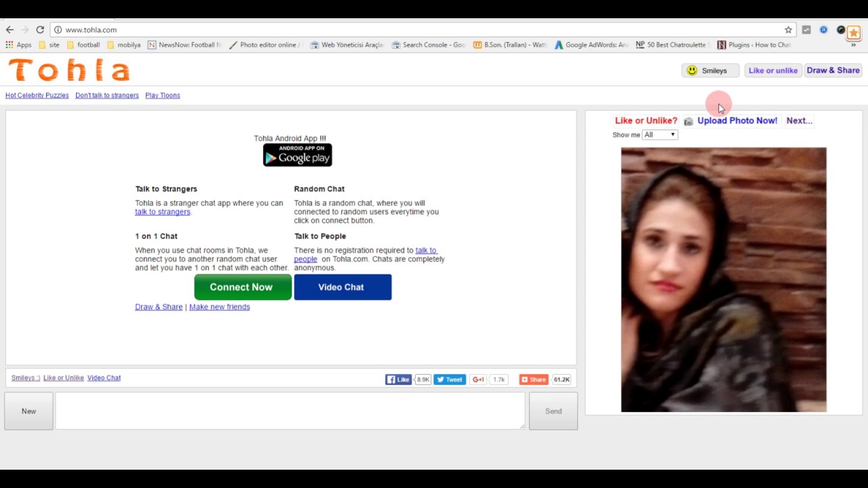Click the red Like or Unlike? heading
Screen dimensions: 868x488
tap(646, 121)
